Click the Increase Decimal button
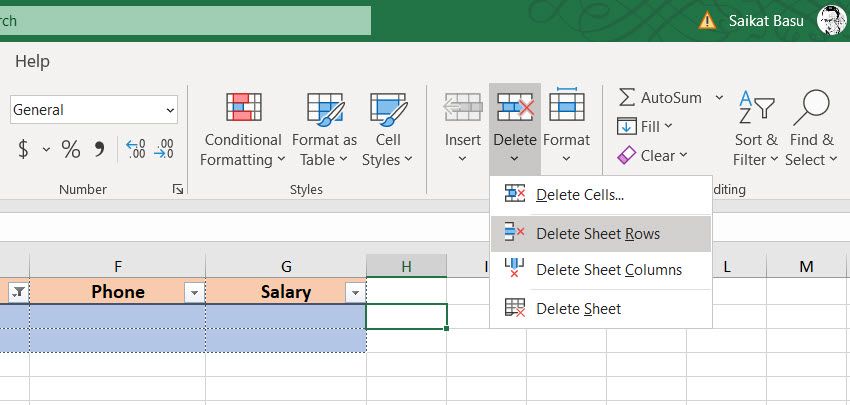 tap(135, 150)
